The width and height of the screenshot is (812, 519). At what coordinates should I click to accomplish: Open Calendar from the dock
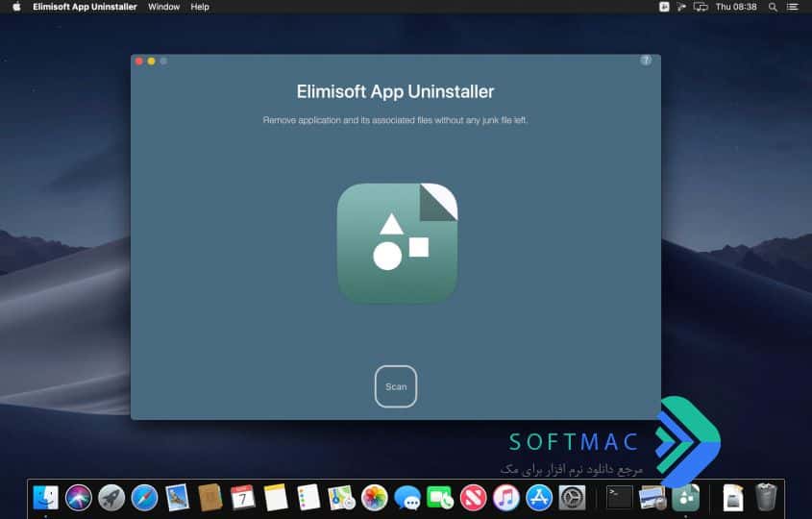click(243, 498)
